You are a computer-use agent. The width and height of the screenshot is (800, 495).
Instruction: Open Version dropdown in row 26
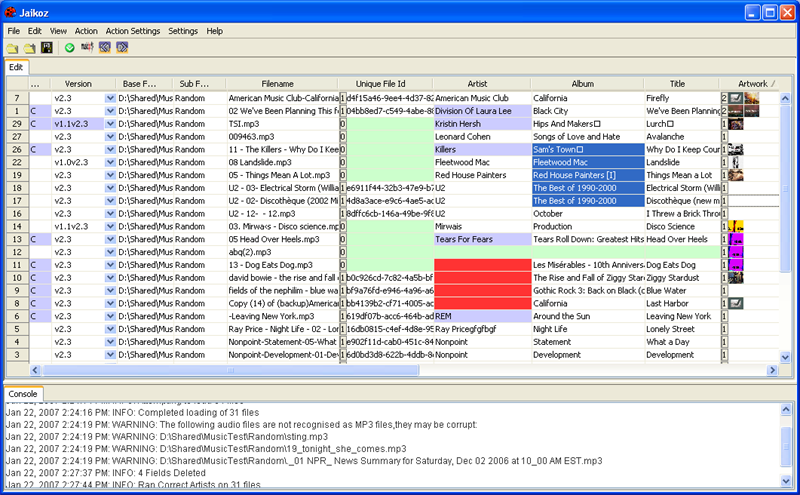[x=110, y=149]
